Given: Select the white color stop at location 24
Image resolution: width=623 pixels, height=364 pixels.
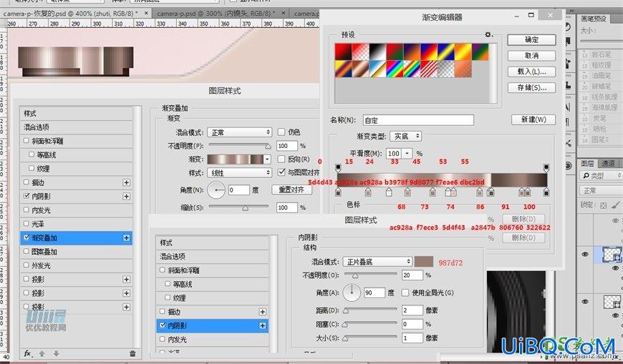Looking at the screenshot, I should [x=389, y=192].
